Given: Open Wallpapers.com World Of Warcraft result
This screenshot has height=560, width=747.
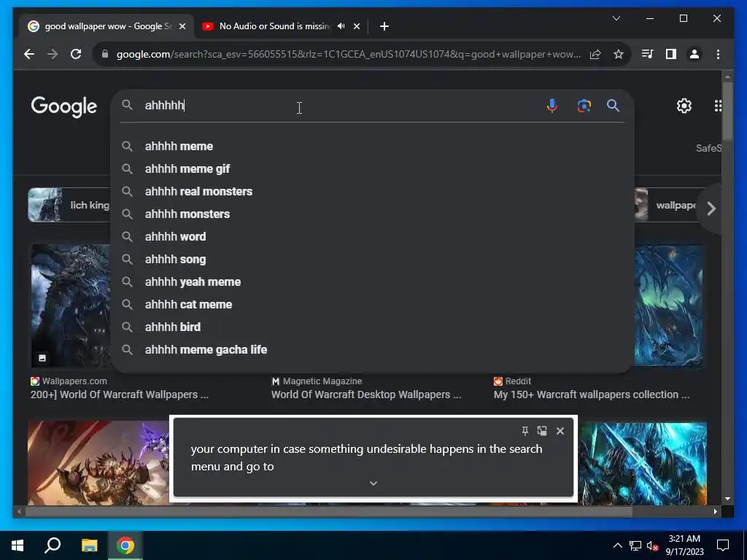Looking at the screenshot, I should tap(120, 394).
